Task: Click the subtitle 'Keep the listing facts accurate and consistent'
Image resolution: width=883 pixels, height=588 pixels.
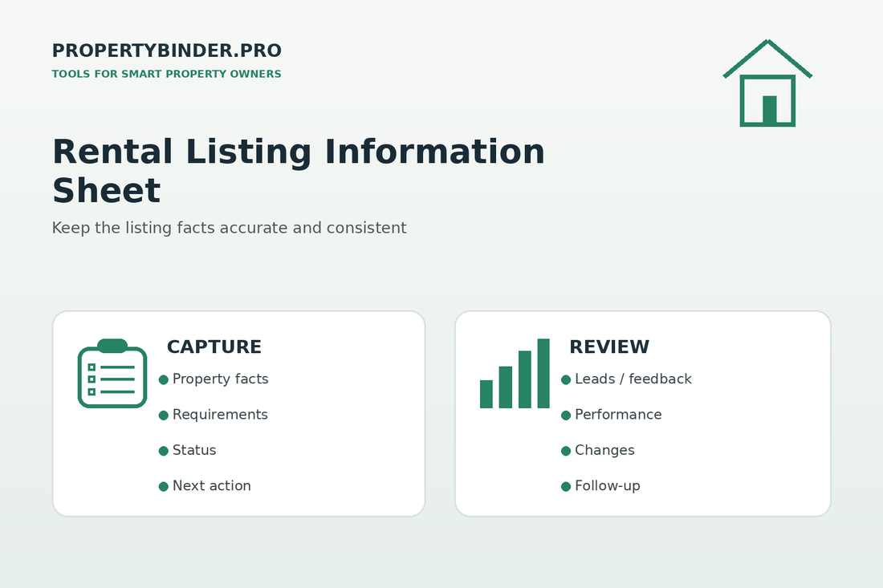Action: tap(230, 228)
